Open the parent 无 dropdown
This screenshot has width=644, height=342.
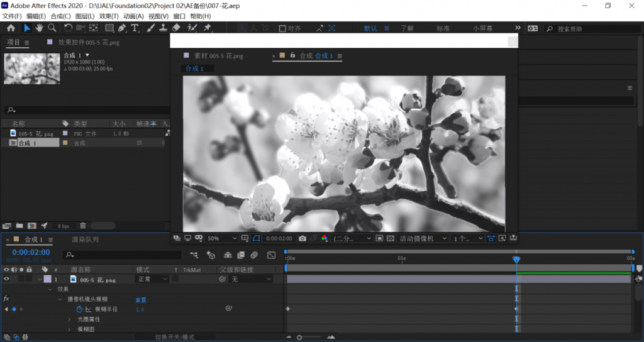(x=252, y=279)
